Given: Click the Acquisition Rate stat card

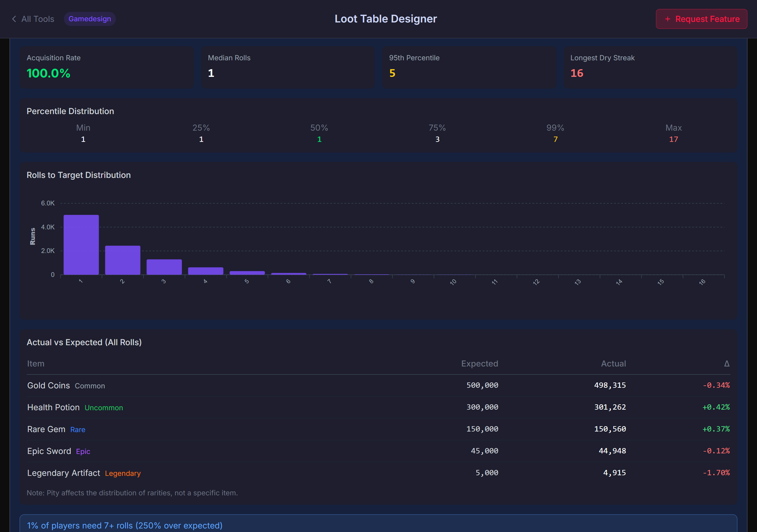Looking at the screenshot, I should [106, 67].
